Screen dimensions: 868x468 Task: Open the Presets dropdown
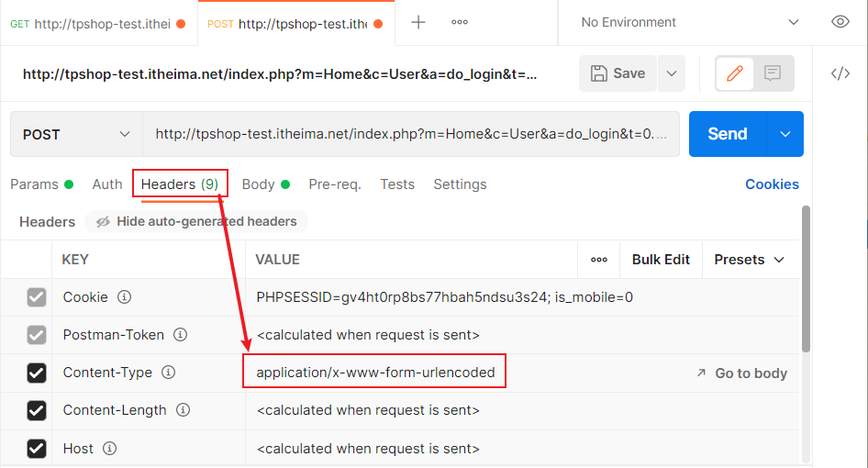[x=750, y=260]
